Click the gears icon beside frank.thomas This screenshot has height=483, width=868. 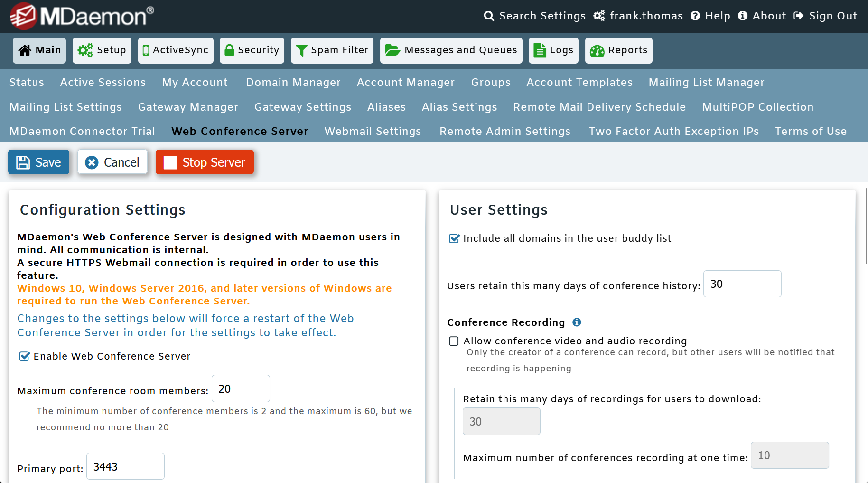pyautogui.click(x=599, y=16)
